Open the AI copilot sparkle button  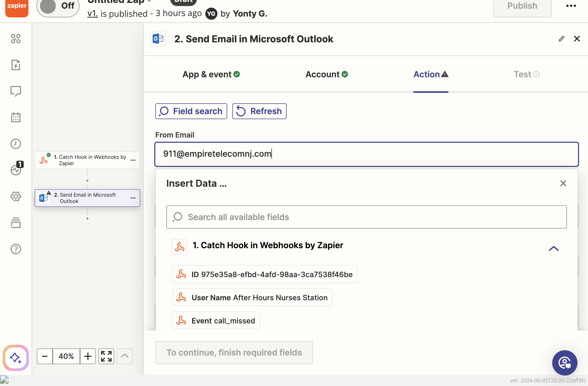(x=16, y=358)
